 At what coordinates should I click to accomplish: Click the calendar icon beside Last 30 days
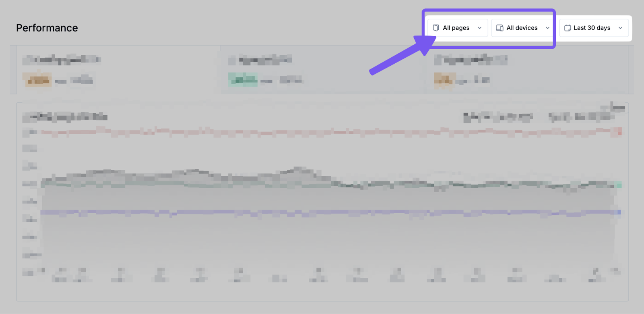point(568,28)
